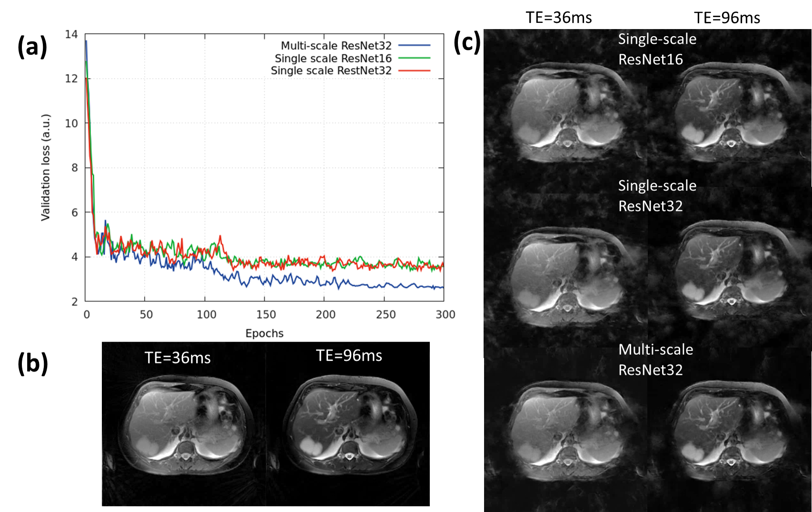
Task: Click the 'Multi-scale ResNet32' heading above bottom scans
Action: click(655, 360)
